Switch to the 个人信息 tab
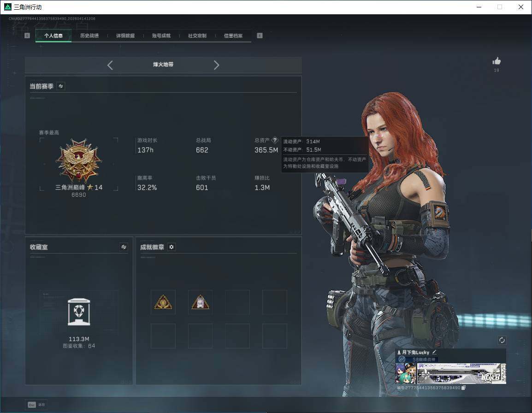 pyautogui.click(x=53, y=35)
